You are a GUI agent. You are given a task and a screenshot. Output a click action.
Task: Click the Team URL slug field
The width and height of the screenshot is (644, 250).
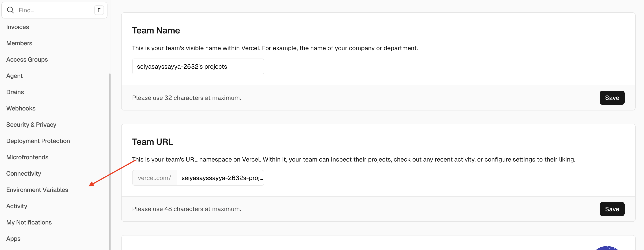[x=220, y=178]
